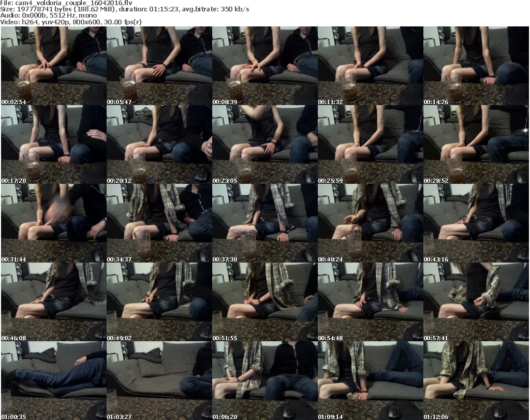Image resolution: width=530 pixels, height=420 pixels.
Task: Click the frame marked 01:09:14
Action: (x=371, y=381)
